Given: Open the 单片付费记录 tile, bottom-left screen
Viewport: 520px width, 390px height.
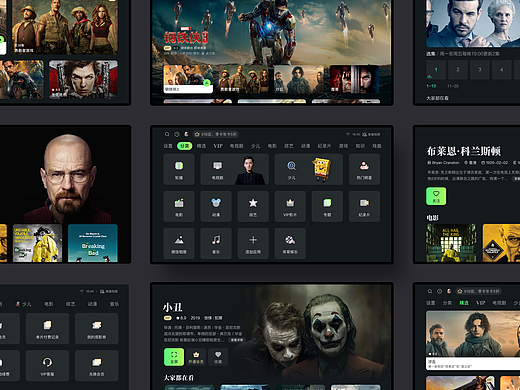Looking at the screenshot, I should point(47,329).
